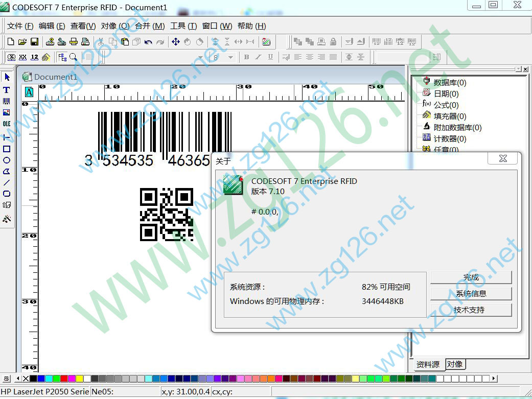Open the font size dropdown showing 8

pos(230,57)
